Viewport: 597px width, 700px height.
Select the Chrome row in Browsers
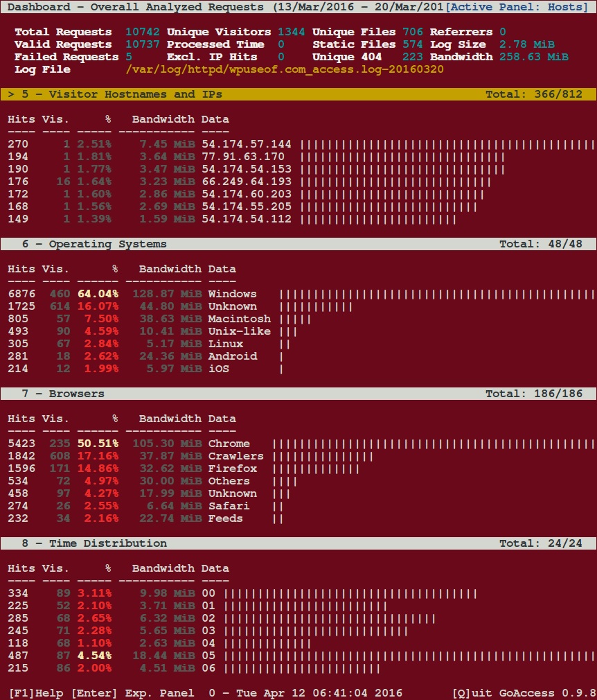point(298,444)
